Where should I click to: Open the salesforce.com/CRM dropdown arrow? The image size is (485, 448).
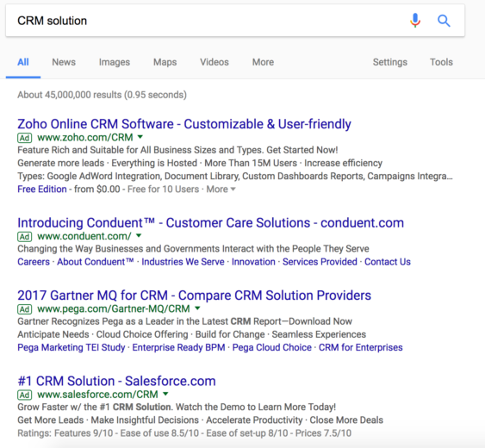(165, 394)
